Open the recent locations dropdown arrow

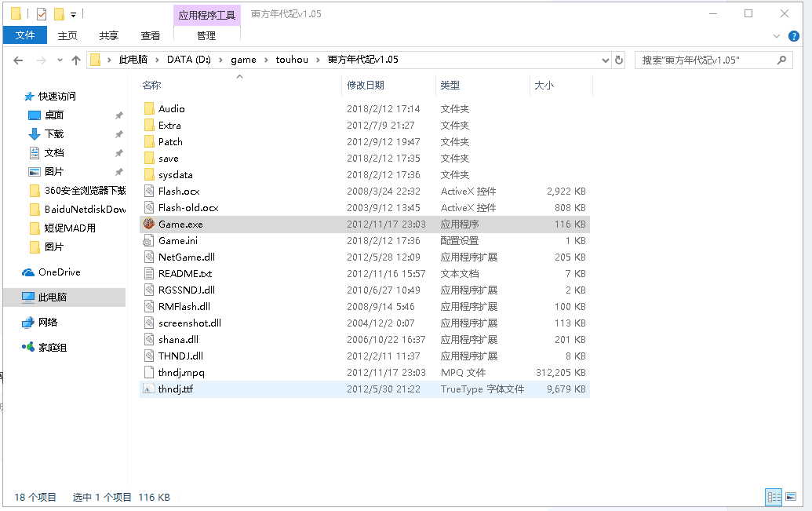60,60
